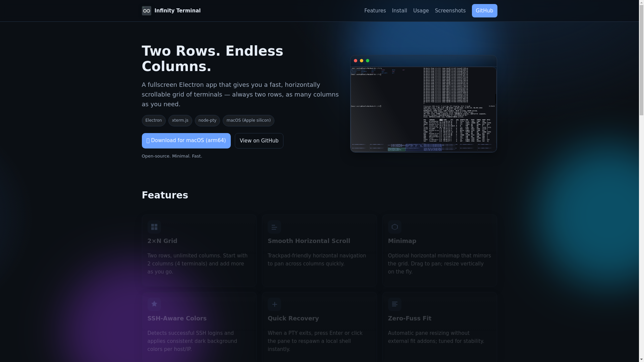
Task: Click the Quick Recovery description text
Action: click(315, 341)
